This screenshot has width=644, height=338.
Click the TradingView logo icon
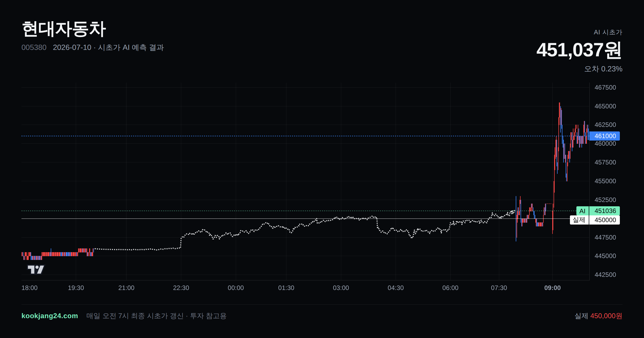pyautogui.click(x=36, y=269)
